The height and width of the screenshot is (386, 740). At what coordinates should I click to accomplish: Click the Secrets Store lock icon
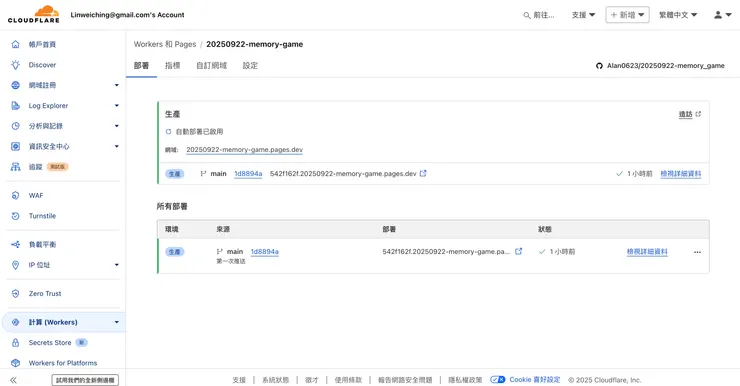pos(16,343)
